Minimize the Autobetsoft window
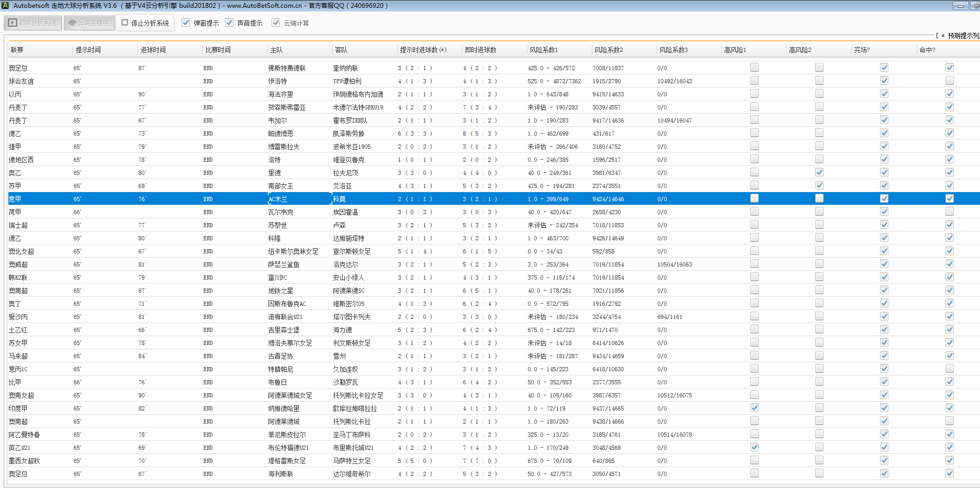The height and width of the screenshot is (488, 980). point(961,6)
